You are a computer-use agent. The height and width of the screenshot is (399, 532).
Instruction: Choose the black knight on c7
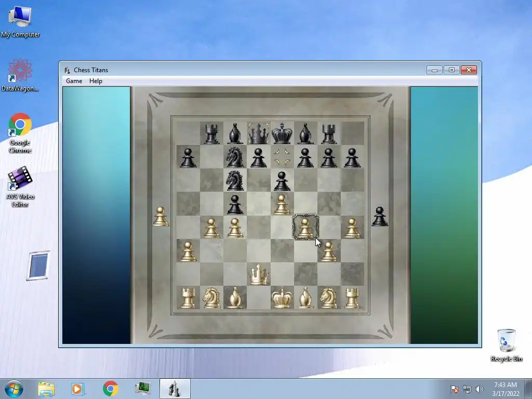[235, 157]
